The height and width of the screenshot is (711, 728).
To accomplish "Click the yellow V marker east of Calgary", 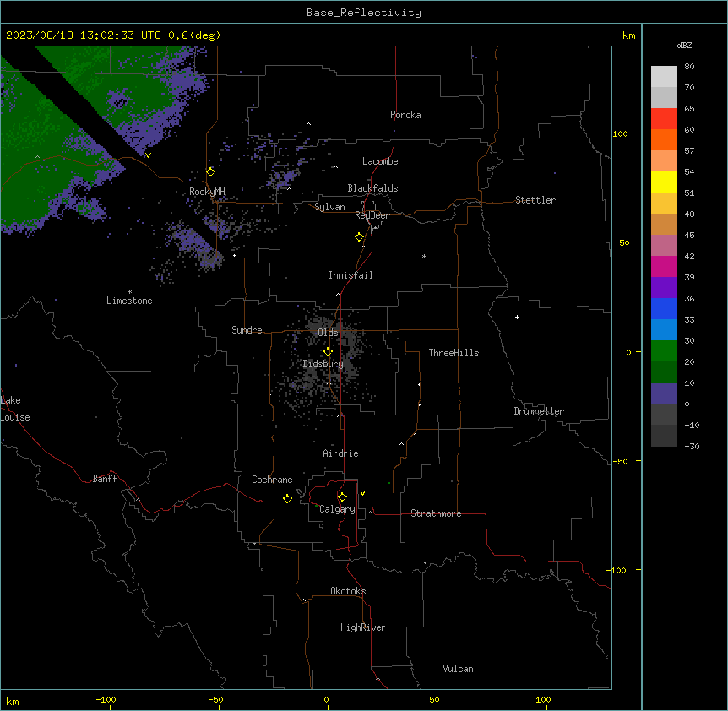I will (362, 493).
